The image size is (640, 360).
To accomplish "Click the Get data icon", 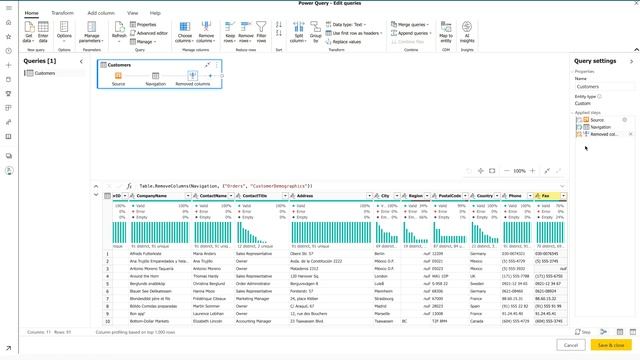I will 29,27.
